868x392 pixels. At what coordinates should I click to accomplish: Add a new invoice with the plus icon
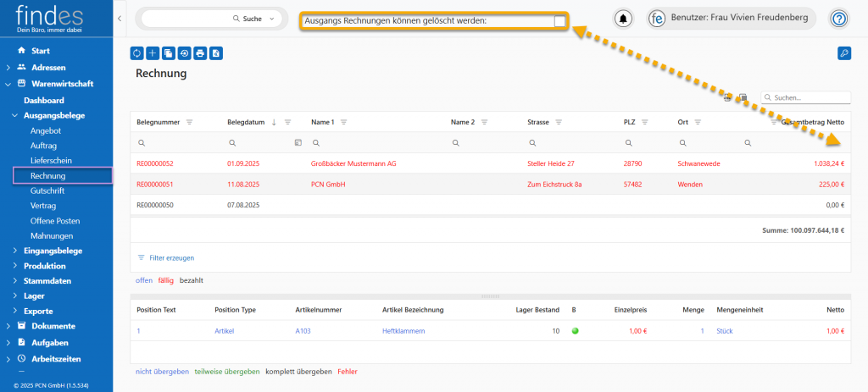[153, 53]
